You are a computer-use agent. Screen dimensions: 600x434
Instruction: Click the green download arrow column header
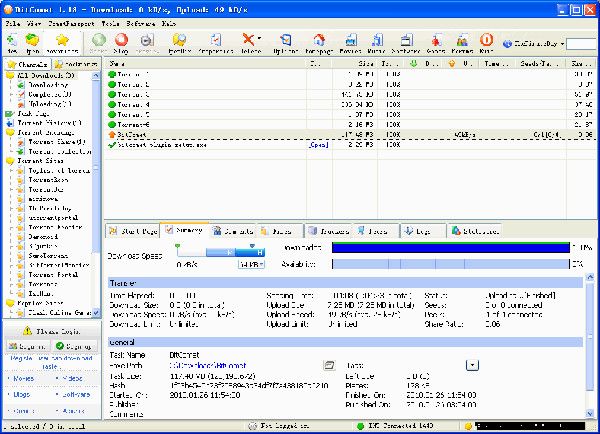[413, 64]
